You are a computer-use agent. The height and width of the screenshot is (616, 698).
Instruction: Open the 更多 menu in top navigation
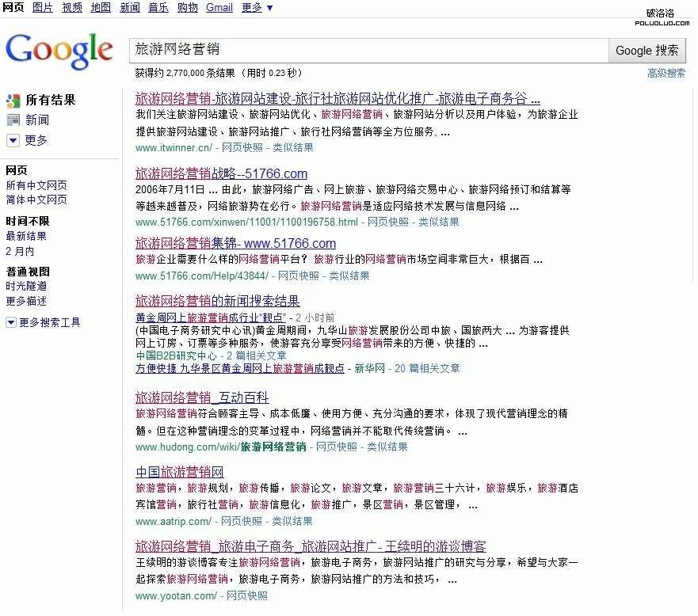tap(252, 8)
